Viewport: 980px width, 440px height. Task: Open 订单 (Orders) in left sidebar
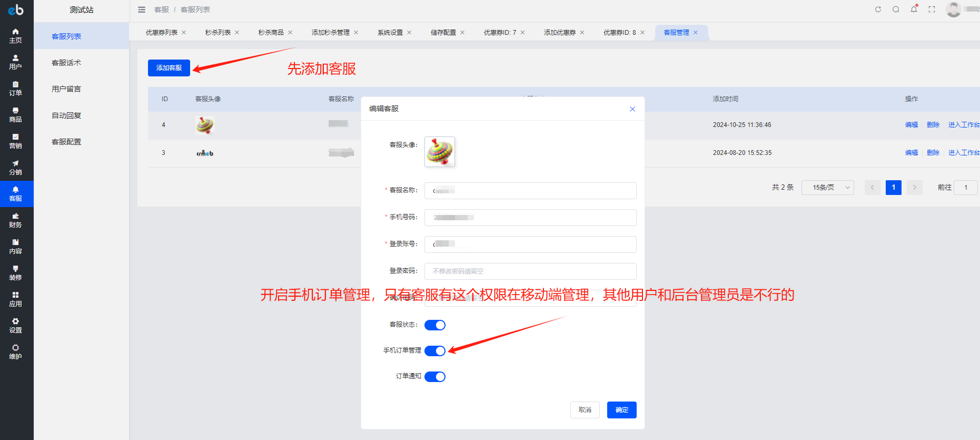point(15,89)
